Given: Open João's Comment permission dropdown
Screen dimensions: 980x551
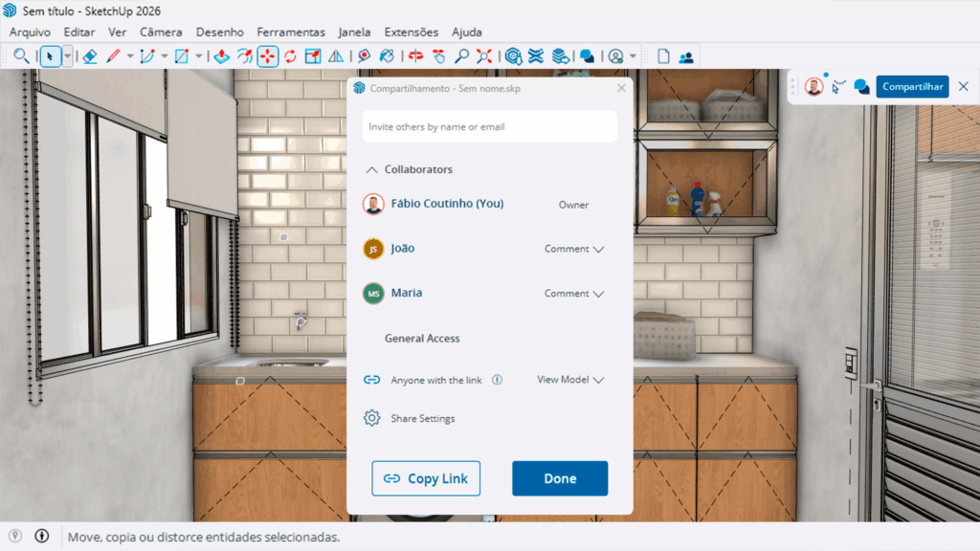Looking at the screenshot, I should point(574,249).
